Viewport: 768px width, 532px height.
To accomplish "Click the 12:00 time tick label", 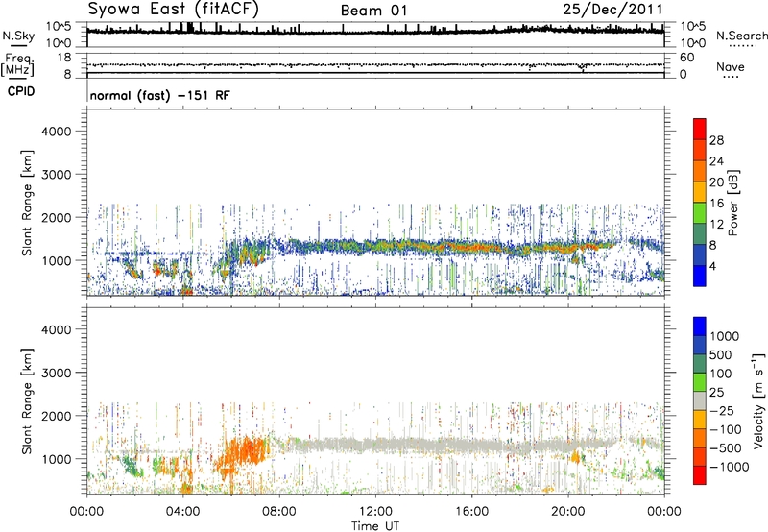I will coord(375,512).
